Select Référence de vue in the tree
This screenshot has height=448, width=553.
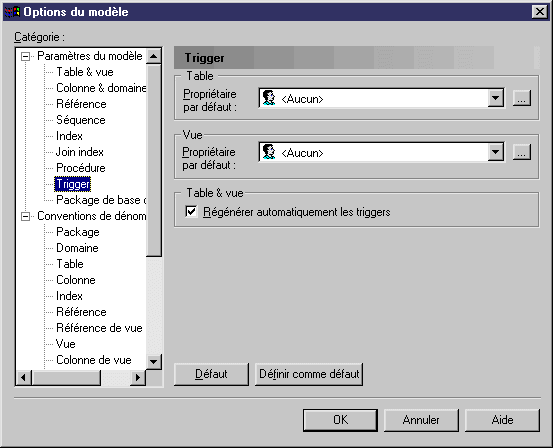(99, 328)
